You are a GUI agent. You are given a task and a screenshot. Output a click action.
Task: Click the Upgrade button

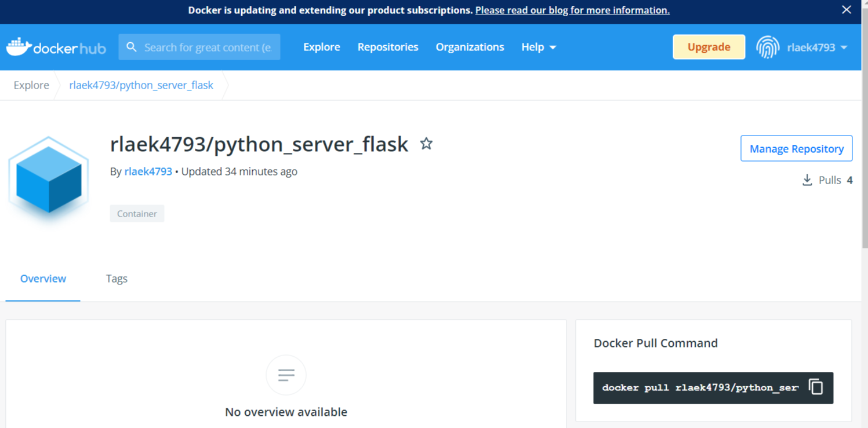(x=709, y=47)
